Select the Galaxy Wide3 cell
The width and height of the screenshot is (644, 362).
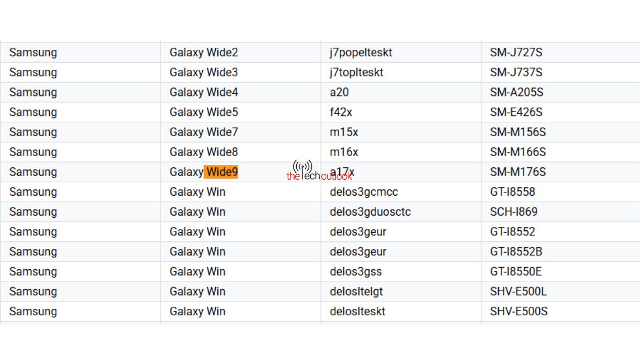(x=241, y=72)
